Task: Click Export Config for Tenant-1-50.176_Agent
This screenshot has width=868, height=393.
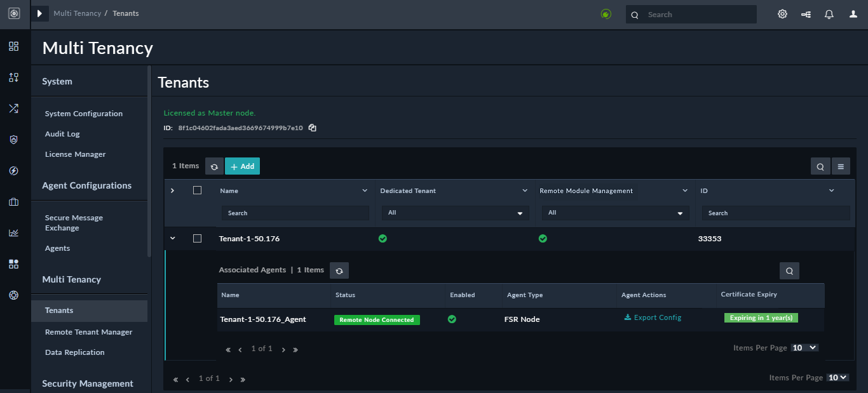Action: coord(653,319)
